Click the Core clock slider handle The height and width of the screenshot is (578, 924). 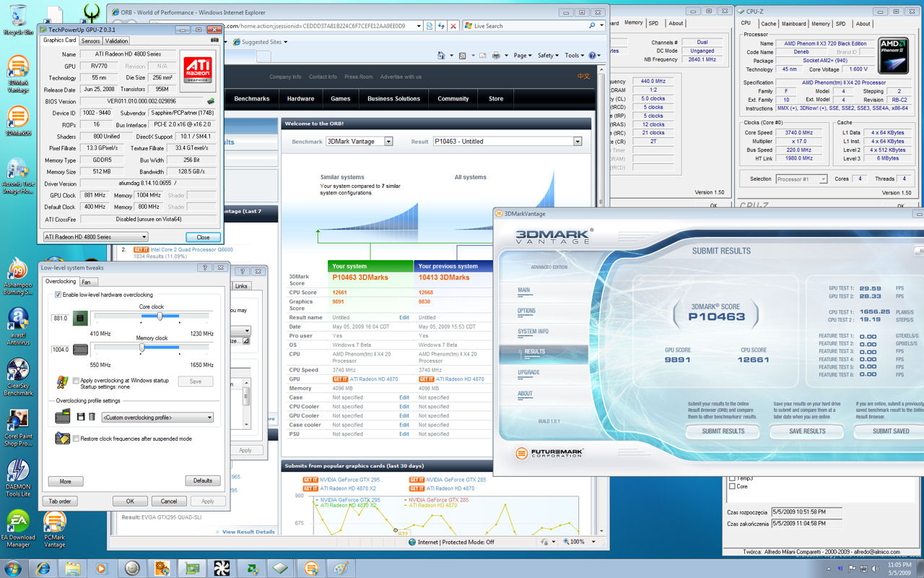click(160, 316)
